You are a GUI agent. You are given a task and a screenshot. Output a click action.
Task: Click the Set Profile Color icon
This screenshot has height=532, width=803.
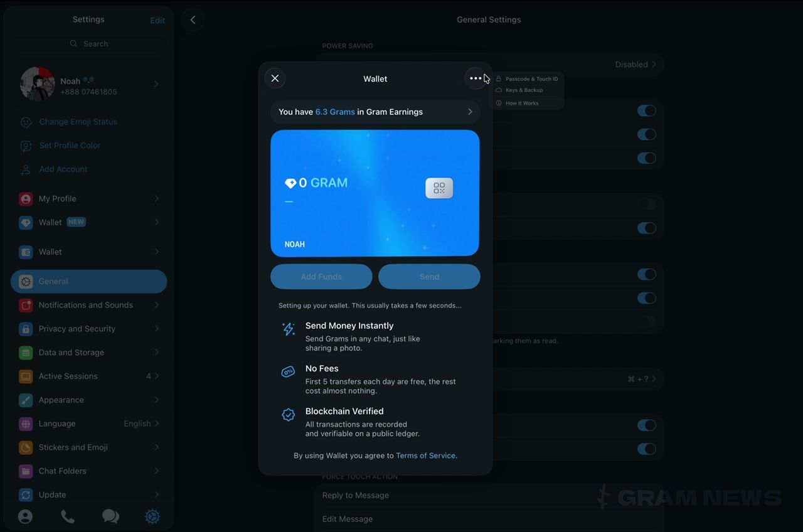(26, 146)
